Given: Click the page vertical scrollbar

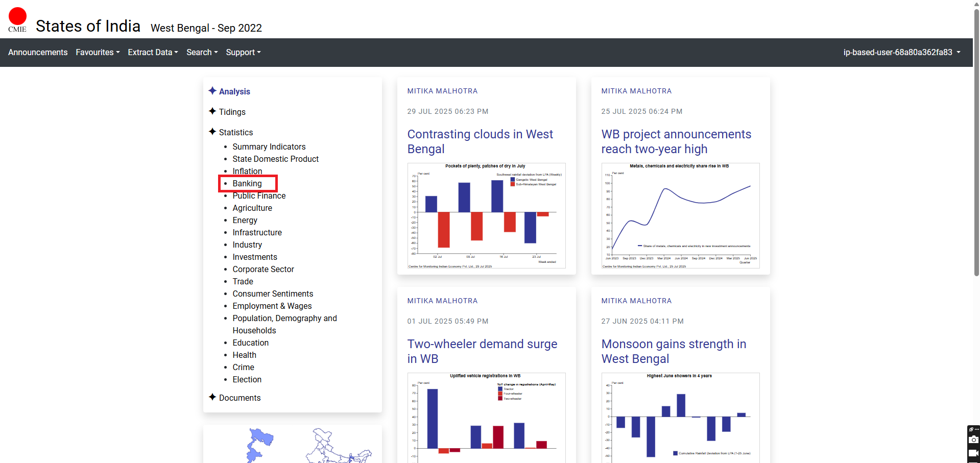Looking at the screenshot, I should (976, 153).
